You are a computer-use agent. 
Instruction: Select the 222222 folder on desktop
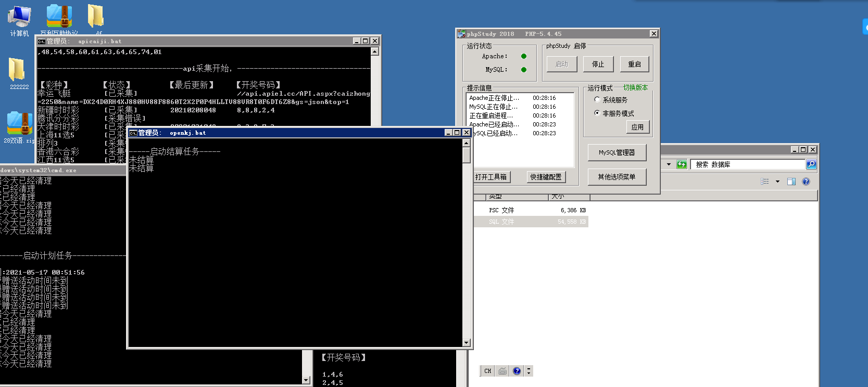18,74
